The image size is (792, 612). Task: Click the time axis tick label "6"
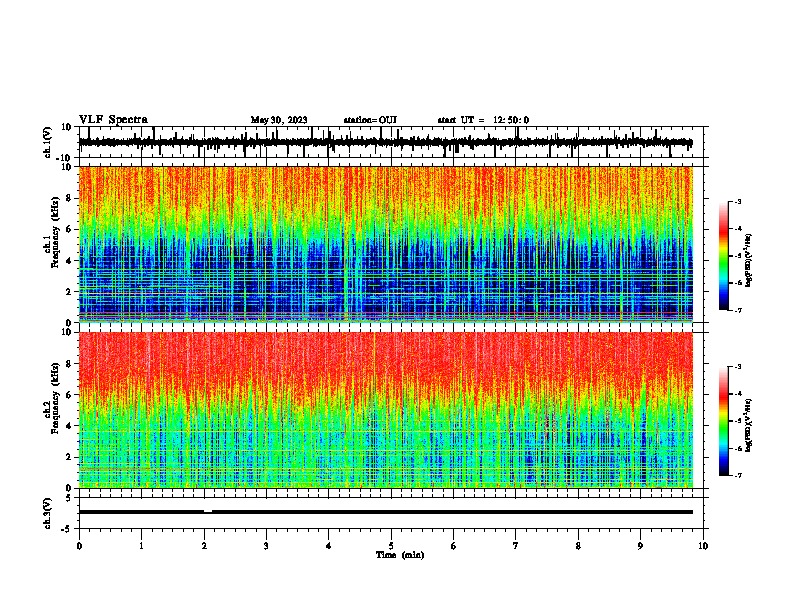(454, 546)
